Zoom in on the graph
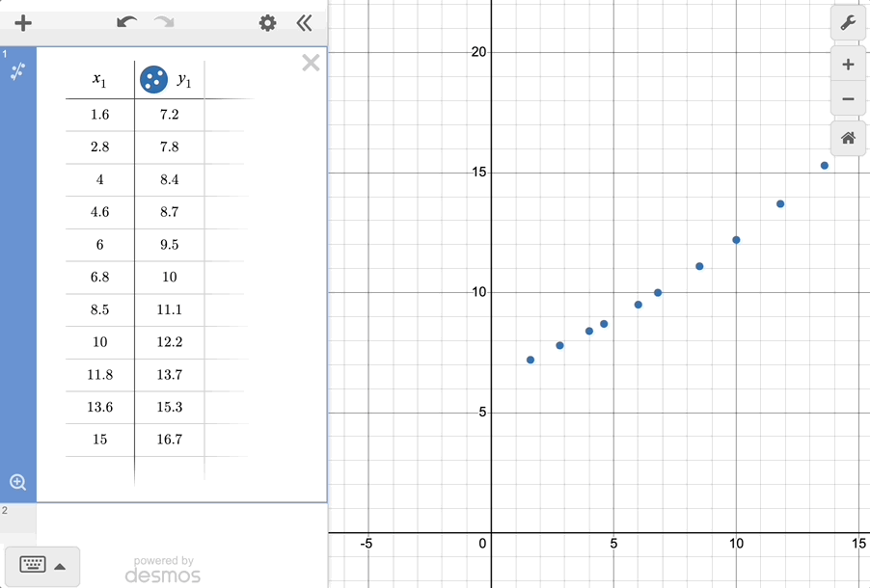This screenshot has height=588, width=870. coord(848,66)
